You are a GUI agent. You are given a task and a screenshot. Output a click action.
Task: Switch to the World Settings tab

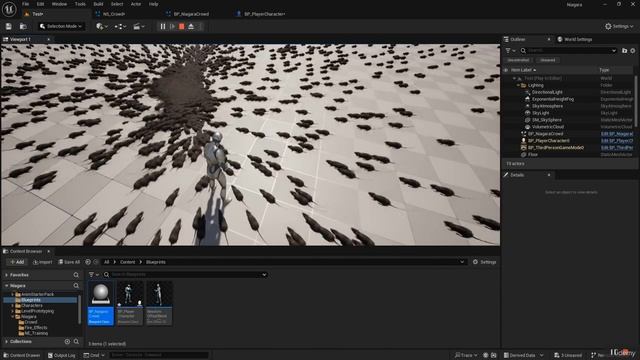click(x=575, y=40)
